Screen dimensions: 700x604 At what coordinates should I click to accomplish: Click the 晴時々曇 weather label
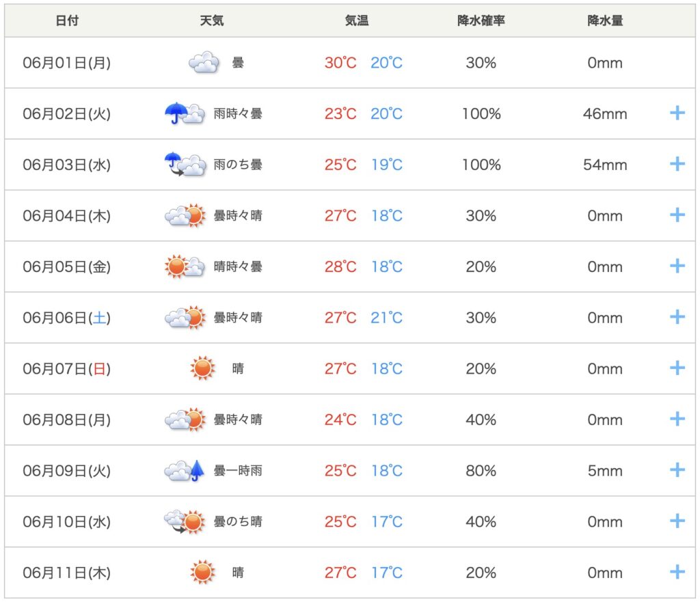click(237, 266)
